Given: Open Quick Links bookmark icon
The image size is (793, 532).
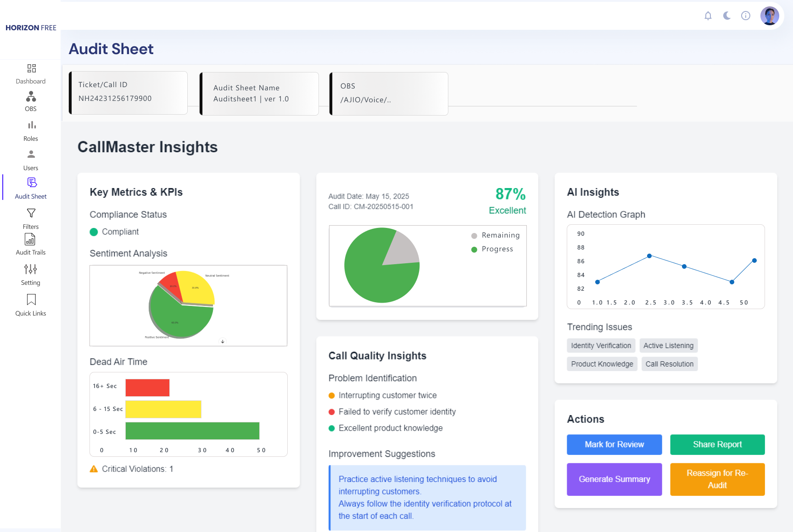Looking at the screenshot, I should (x=31, y=299).
